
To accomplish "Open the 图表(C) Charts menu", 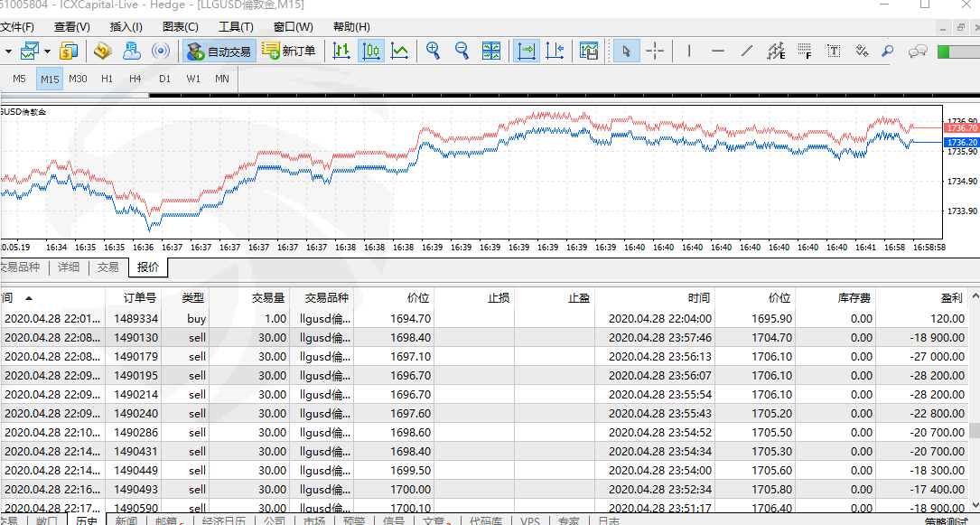I will 181,27.
